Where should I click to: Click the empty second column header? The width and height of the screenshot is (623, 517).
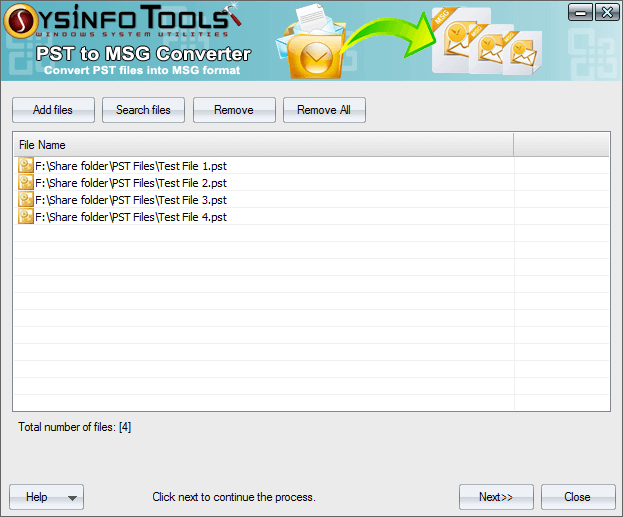pyautogui.click(x=560, y=145)
